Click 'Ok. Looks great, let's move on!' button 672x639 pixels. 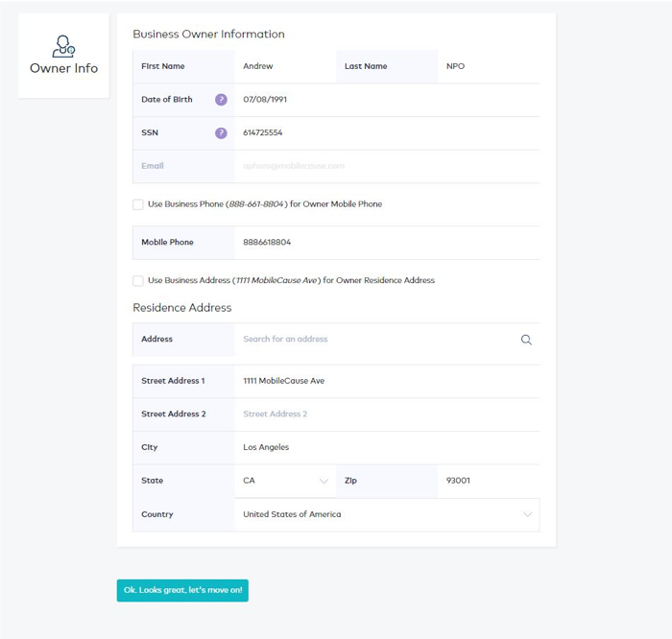(x=182, y=590)
